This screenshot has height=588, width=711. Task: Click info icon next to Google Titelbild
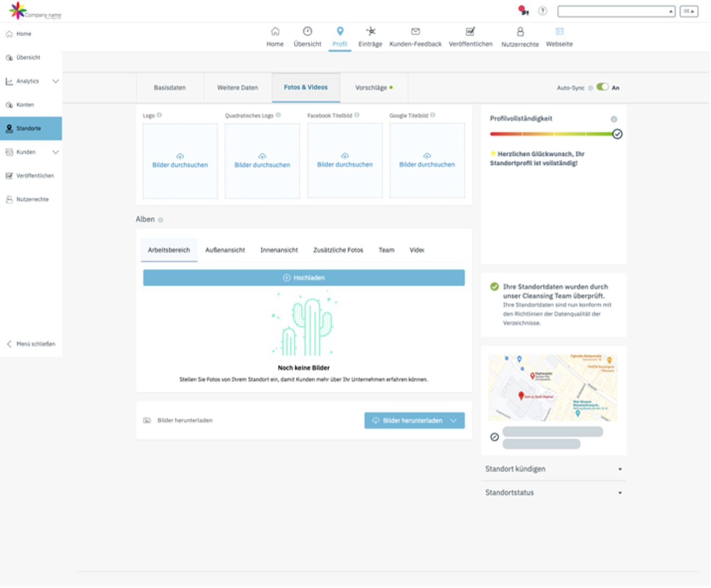coord(433,115)
